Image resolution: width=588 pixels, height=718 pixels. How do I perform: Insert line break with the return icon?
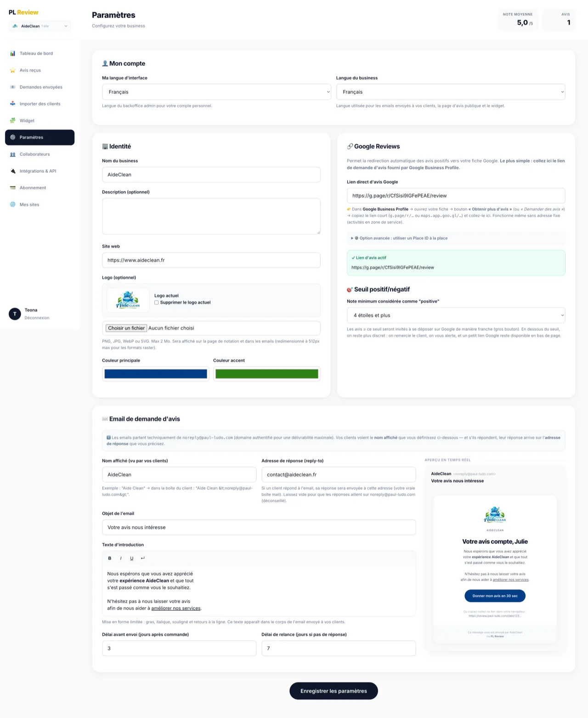(x=143, y=558)
